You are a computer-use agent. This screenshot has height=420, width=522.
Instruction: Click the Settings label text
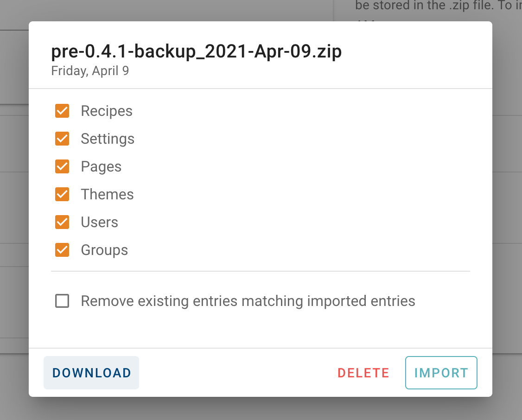[108, 139]
